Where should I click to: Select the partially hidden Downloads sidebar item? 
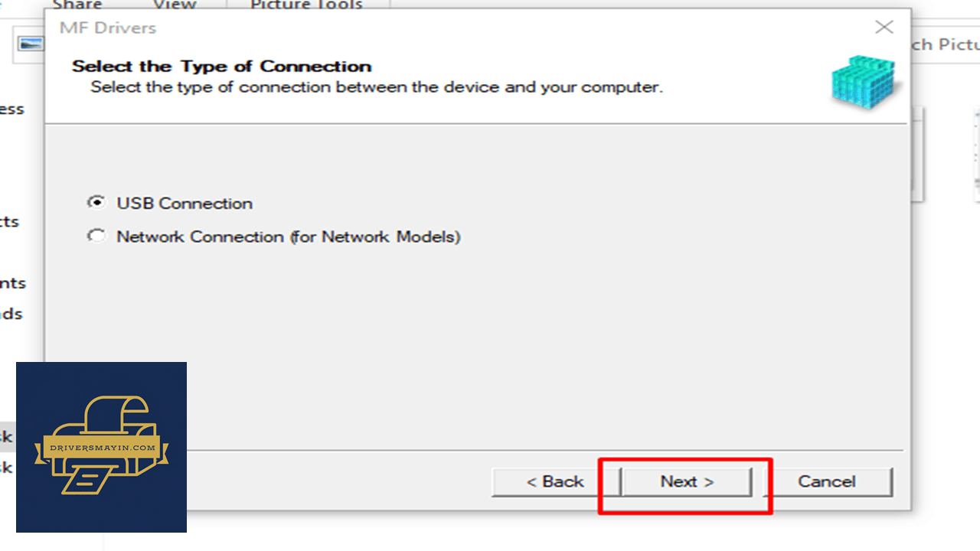pyautogui.click(x=11, y=314)
